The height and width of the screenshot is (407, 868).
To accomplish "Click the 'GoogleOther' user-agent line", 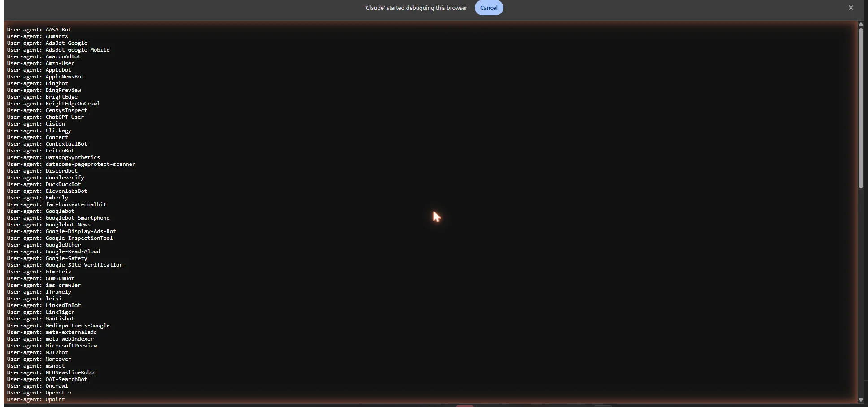I will point(44,245).
